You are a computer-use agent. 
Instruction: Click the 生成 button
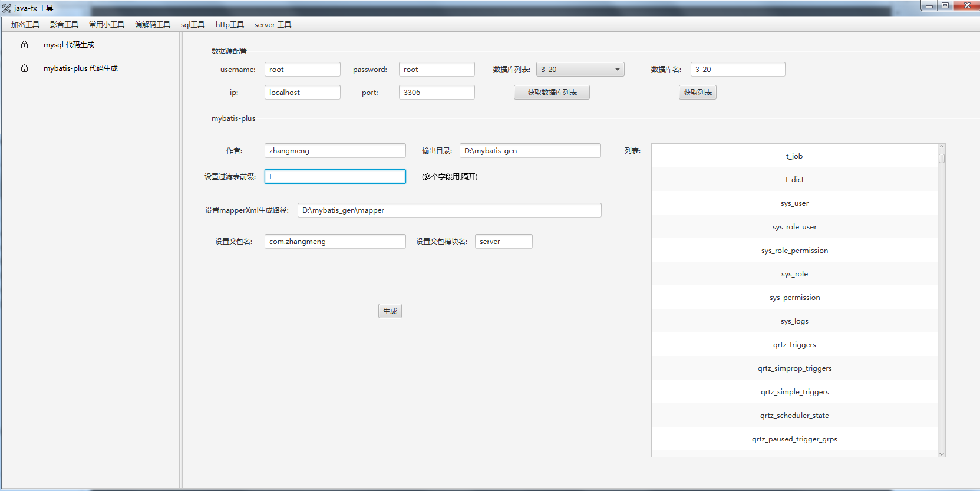pyautogui.click(x=390, y=311)
